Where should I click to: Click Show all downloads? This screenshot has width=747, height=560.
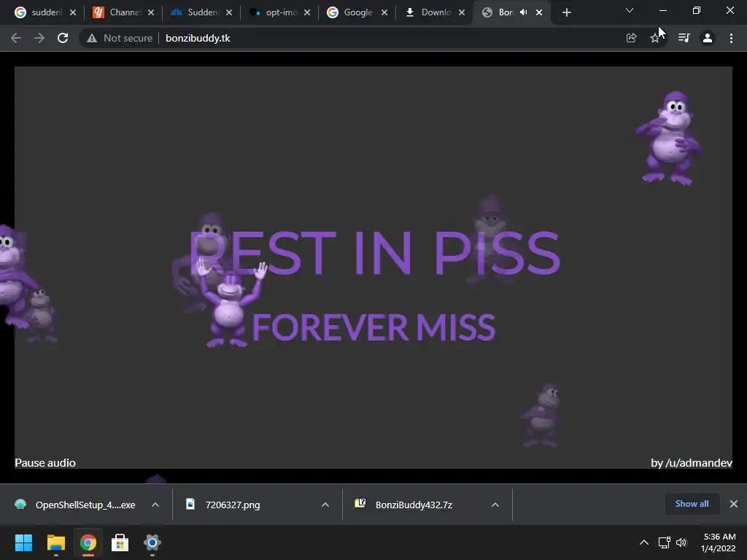click(692, 504)
